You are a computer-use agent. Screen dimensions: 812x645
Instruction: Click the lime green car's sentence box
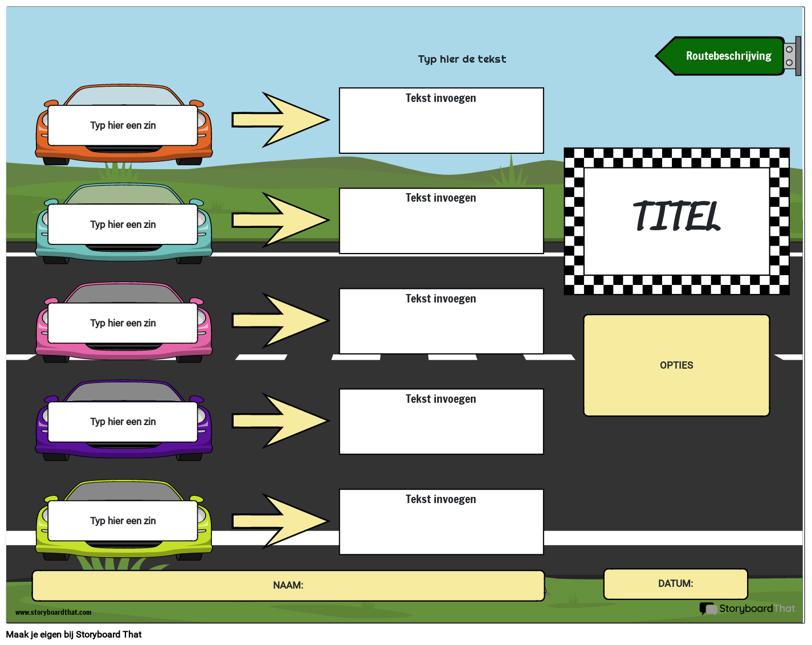(x=123, y=521)
